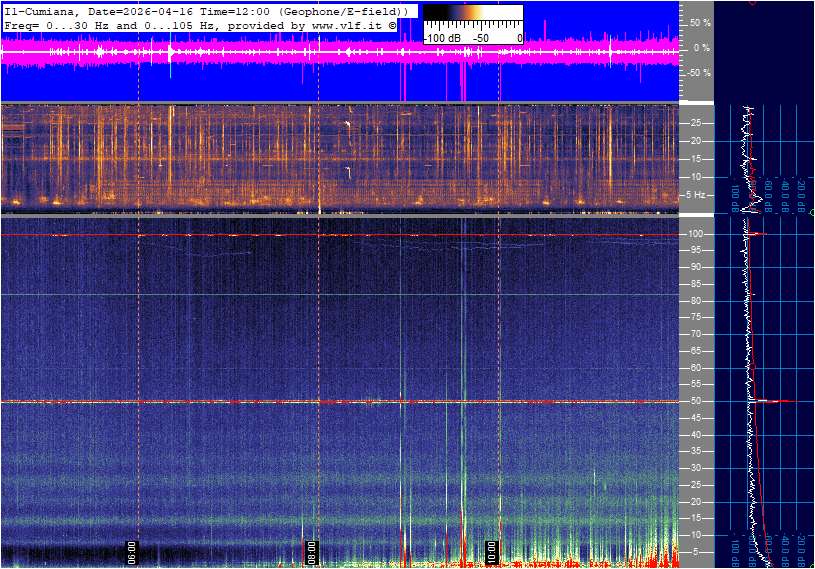Click the red 50 Hz mains line in the spectrogram
The width and height of the screenshot is (815, 569).
339,402
